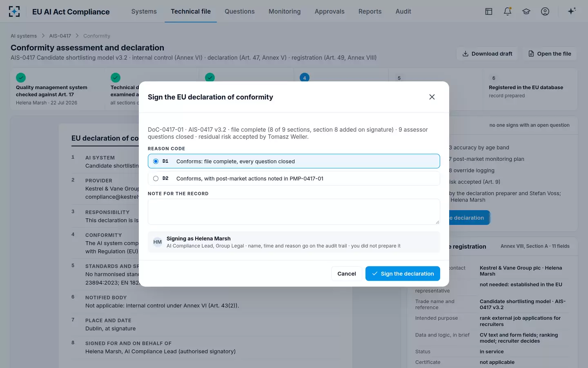
Task: Click the note for the record field
Action: tap(294, 212)
